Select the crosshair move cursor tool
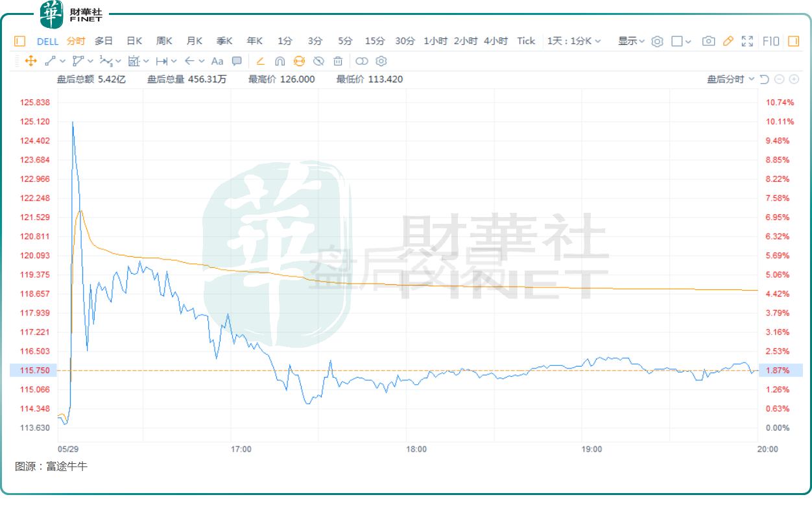 [30, 61]
